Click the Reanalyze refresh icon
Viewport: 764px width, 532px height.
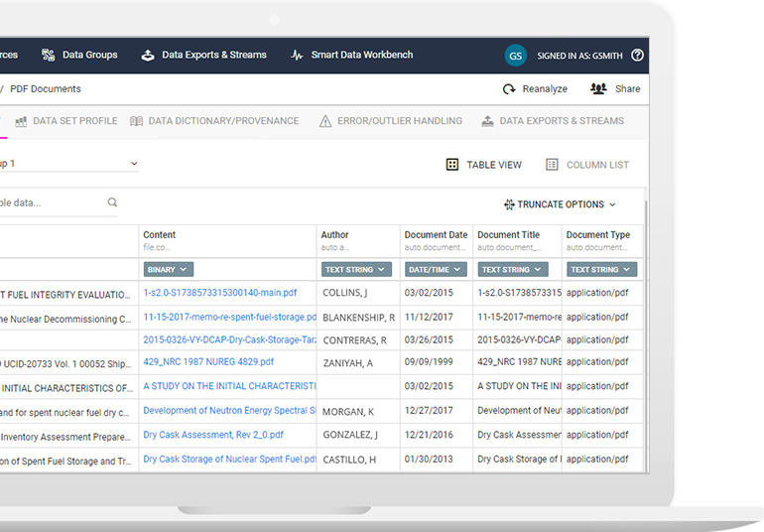point(509,89)
